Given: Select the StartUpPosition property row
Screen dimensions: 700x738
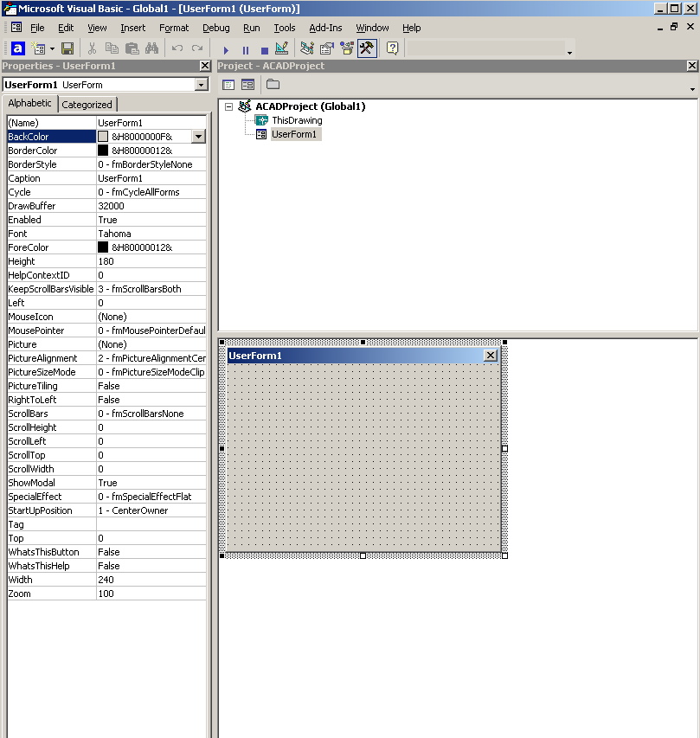Looking at the screenshot, I should [106, 510].
